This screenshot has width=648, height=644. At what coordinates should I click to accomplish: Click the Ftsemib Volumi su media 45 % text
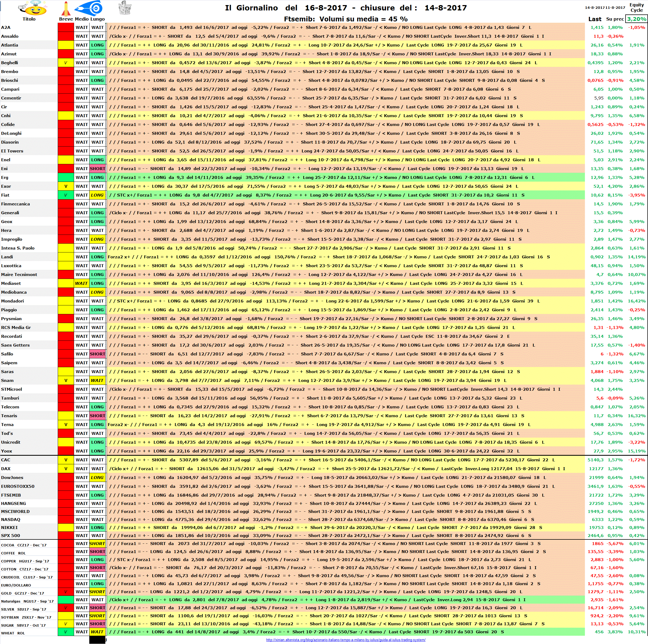346,19
